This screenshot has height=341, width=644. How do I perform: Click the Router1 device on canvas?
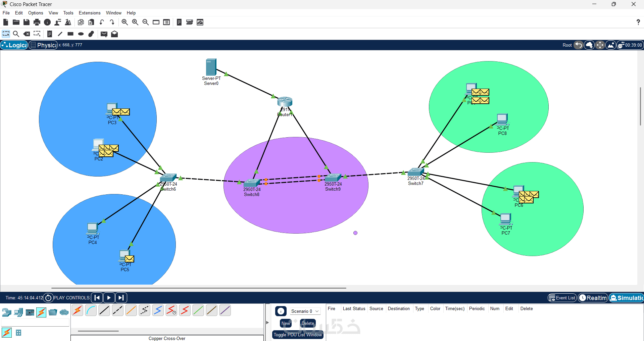click(x=285, y=102)
